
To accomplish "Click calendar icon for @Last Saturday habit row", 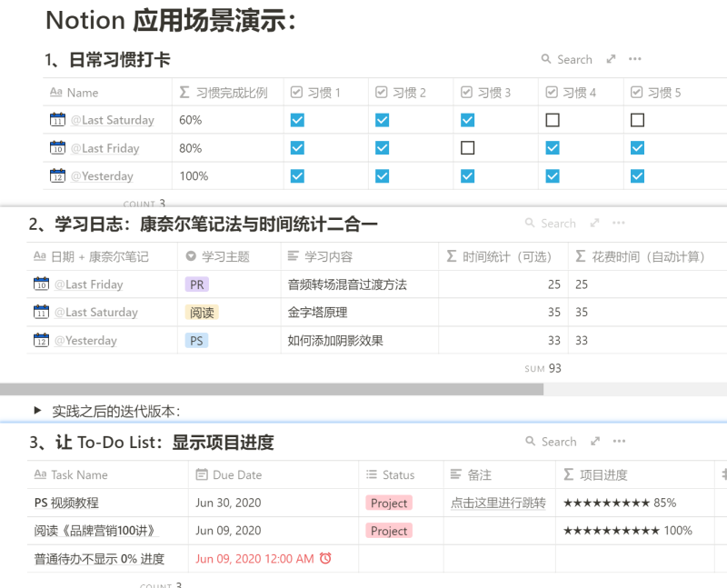I will pos(57,120).
